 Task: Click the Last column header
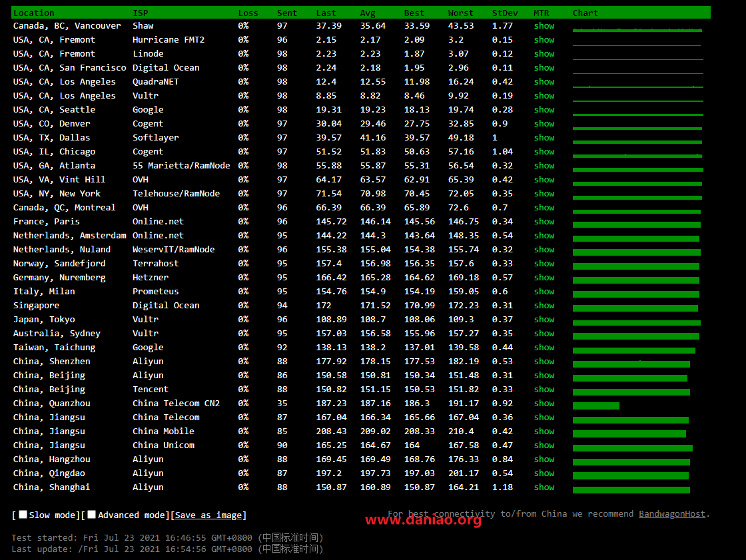click(326, 13)
